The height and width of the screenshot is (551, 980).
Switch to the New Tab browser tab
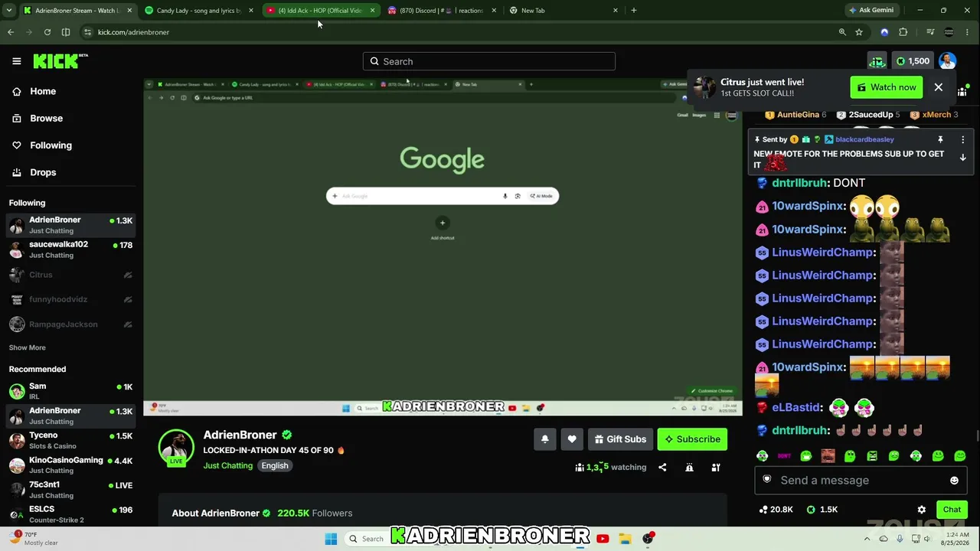(564, 11)
